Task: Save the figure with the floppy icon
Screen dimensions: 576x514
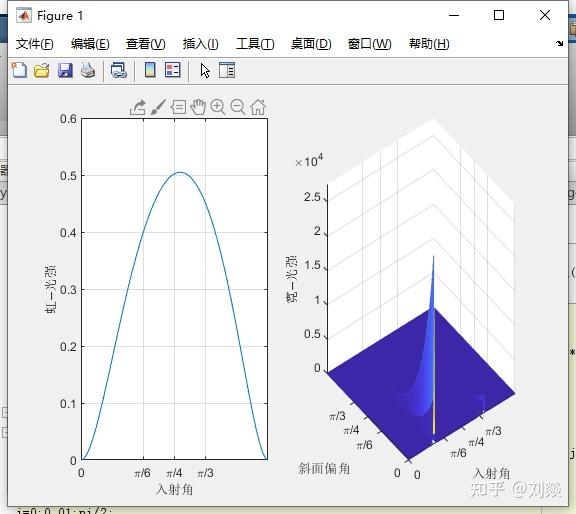Action: click(x=65, y=70)
